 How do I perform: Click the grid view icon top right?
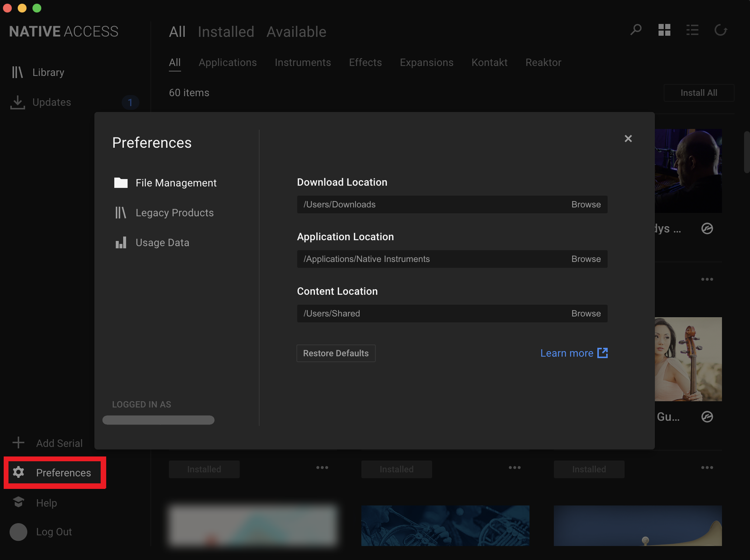[664, 31]
